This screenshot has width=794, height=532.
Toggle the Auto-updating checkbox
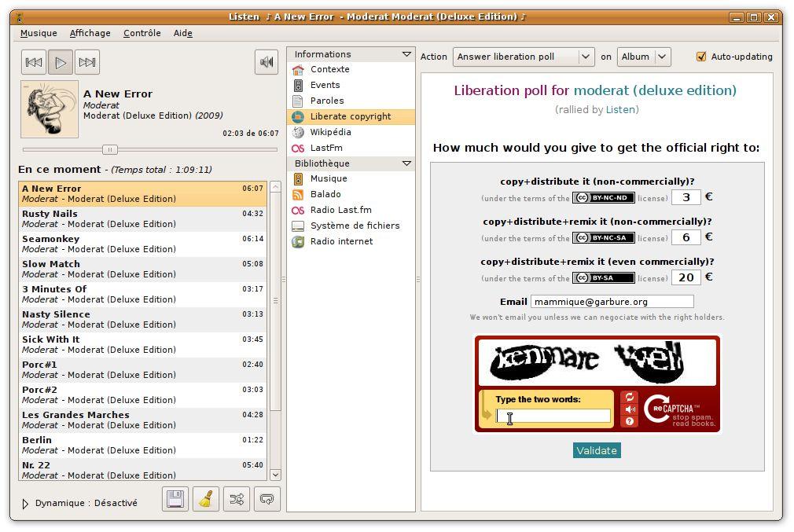pyautogui.click(x=701, y=57)
